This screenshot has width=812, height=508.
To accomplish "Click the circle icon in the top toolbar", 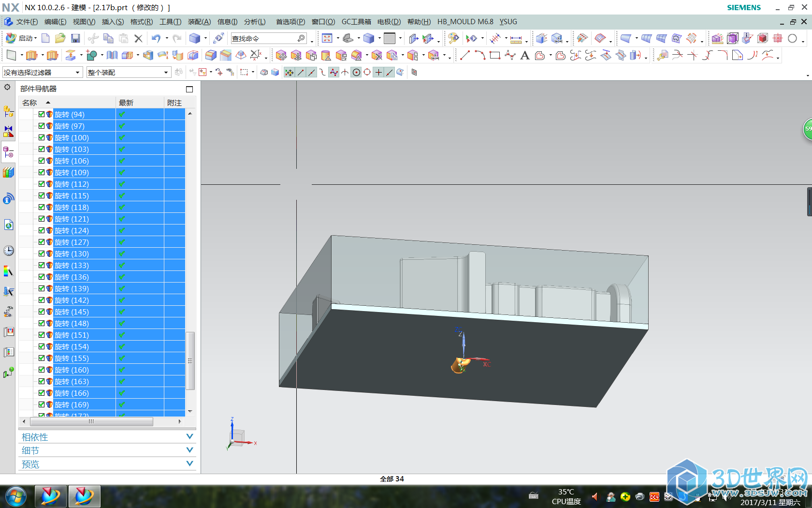I will point(792,39).
